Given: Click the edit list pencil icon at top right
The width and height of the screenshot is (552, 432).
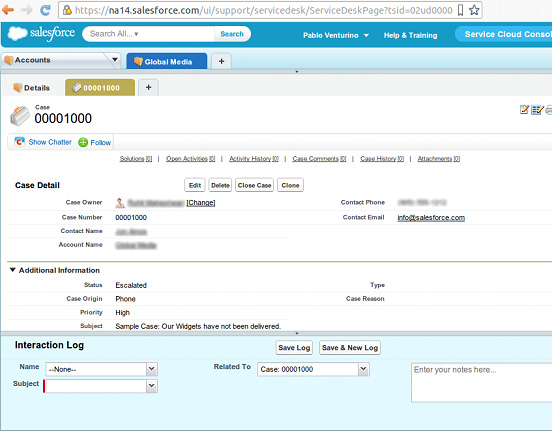Looking at the screenshot, I should click(x=537, y=110).
